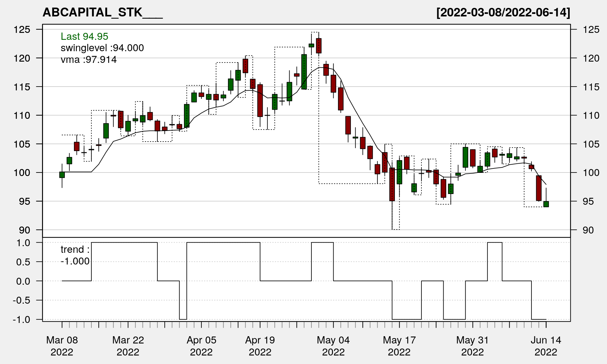Click the date range label 2022-03-08/2022-06-14
The height and width of the screenshot is (364, 607).
(x=503, y=12)
